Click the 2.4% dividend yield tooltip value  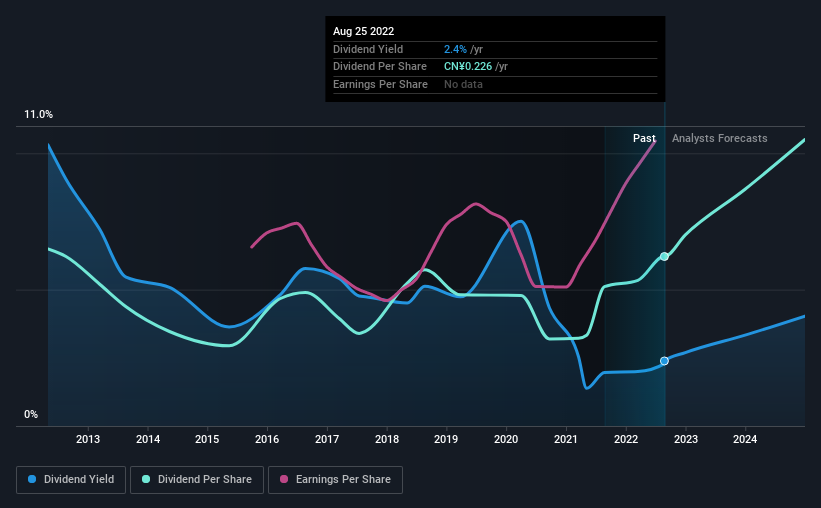tap(454, 49)
